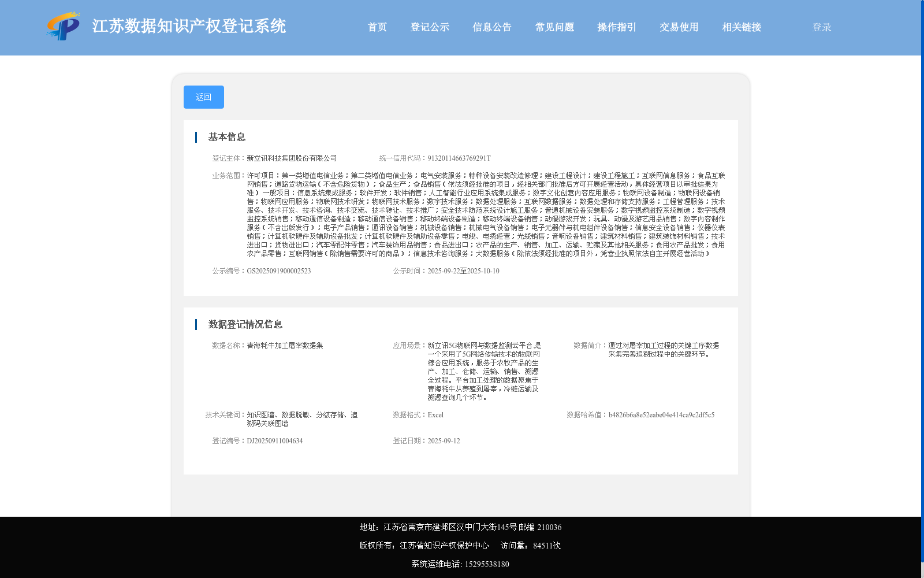This screenshot has width=924, height=578.
Task: Click the 返回 button
Action: click(204, 97)
